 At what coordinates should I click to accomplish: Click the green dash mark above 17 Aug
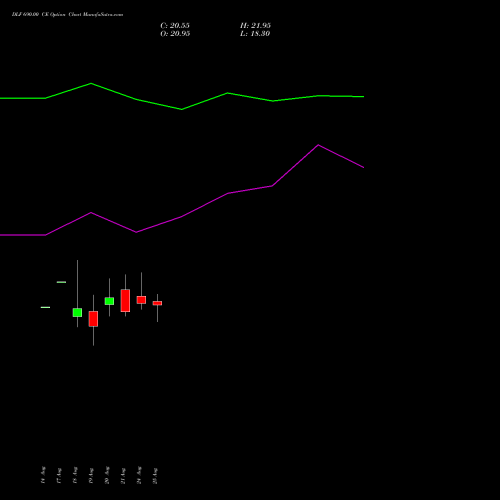point(61,282)
